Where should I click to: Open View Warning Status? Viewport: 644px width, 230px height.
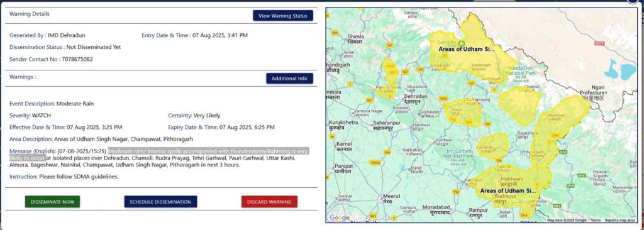(x=283, y=16)
